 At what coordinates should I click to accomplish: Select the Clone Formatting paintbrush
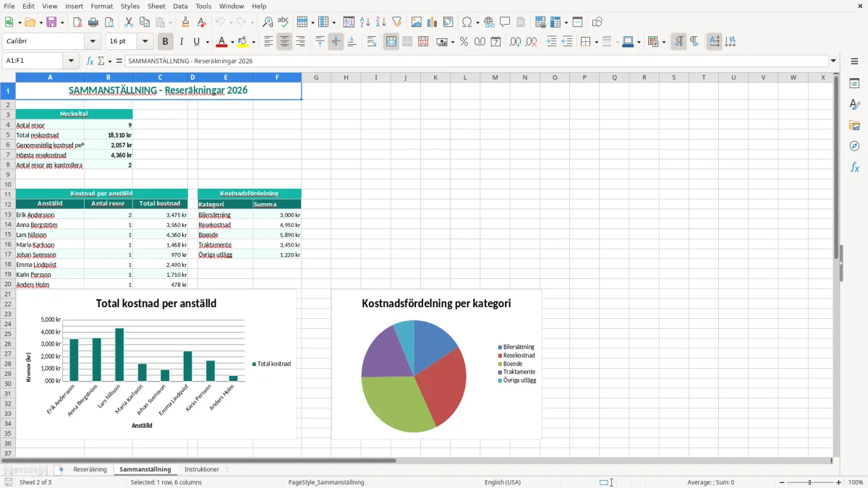click(186, 22)
